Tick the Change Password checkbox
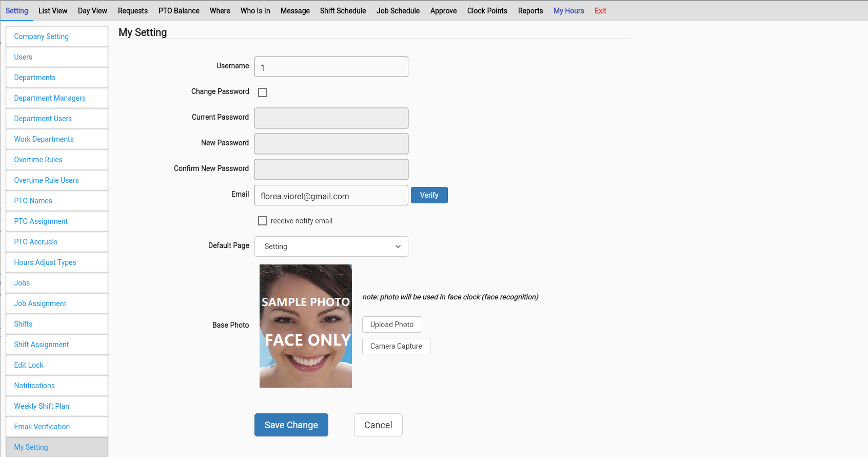Viewport: 868px width, 457px height. pyautogui.click(x=263, y=92)
